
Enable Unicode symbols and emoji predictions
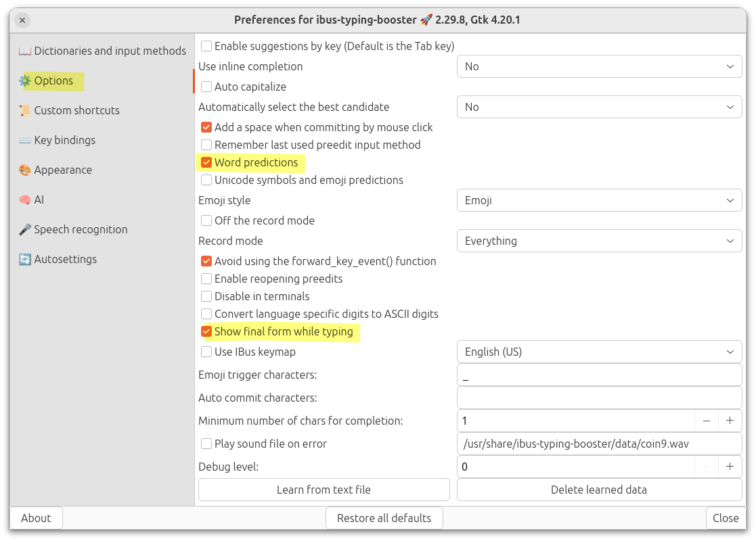point(206,181)
